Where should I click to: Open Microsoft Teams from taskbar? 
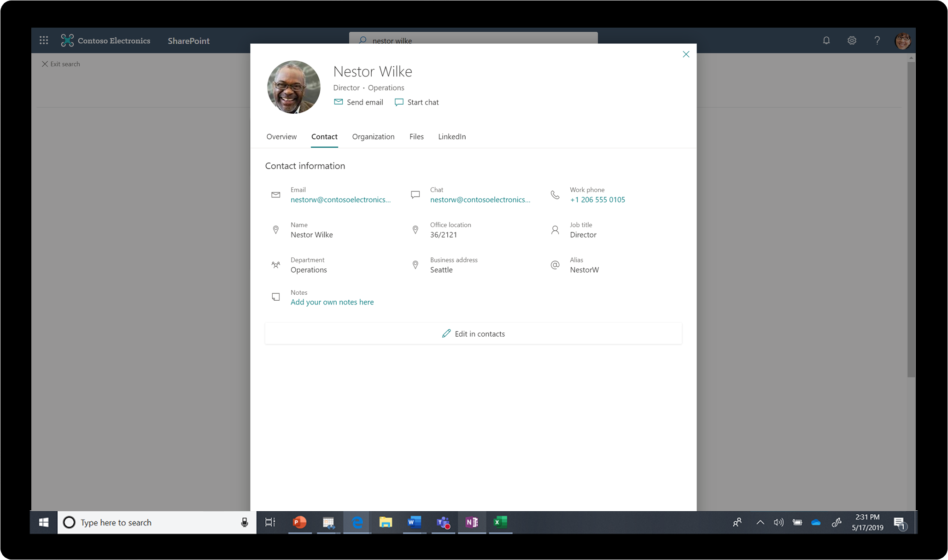443,522
